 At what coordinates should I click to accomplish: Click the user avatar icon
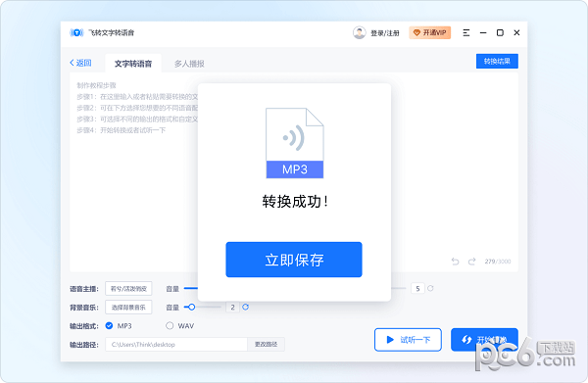pyautogui.click(x=359, y=33)
